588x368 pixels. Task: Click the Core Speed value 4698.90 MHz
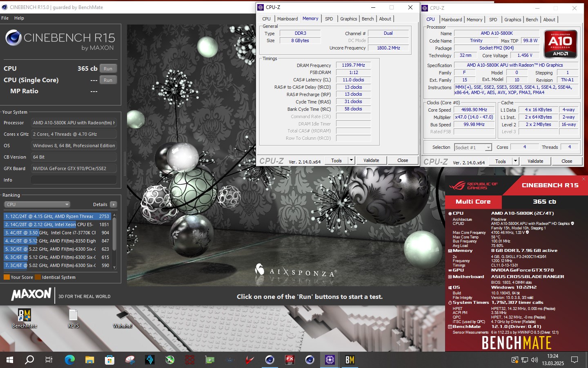click(x=474, y=110)
